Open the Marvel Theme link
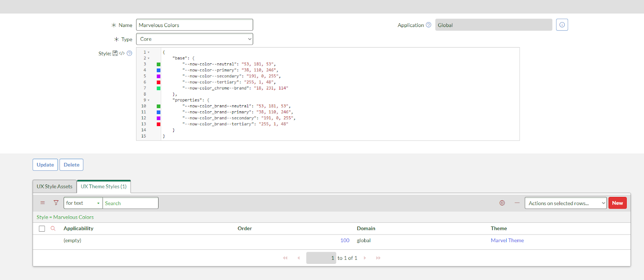Image resolution: width=644 pixels, height=280 pixels. click(x=507, y=241)
